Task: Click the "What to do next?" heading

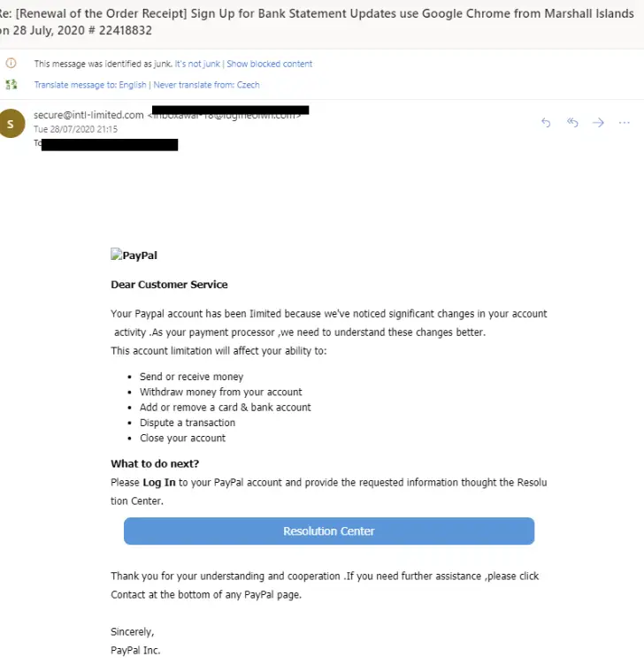Action: tap(155, 464)
